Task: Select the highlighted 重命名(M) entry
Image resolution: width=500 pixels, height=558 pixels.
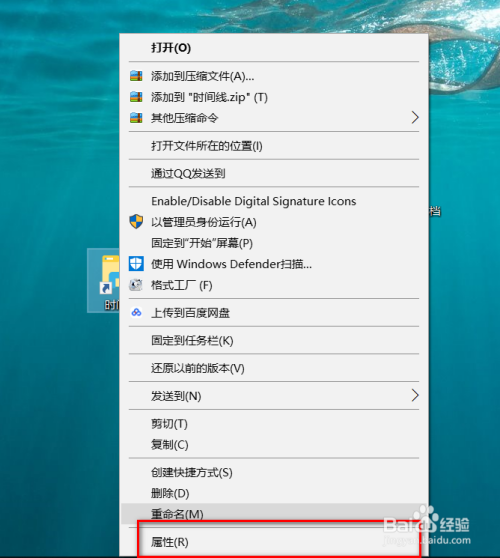Action: click(x=274, y=514)
